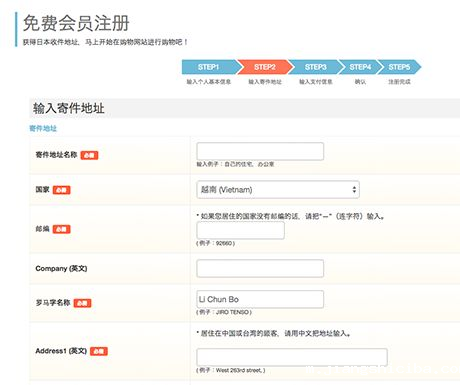Click the Company (英文) input field

260,268
